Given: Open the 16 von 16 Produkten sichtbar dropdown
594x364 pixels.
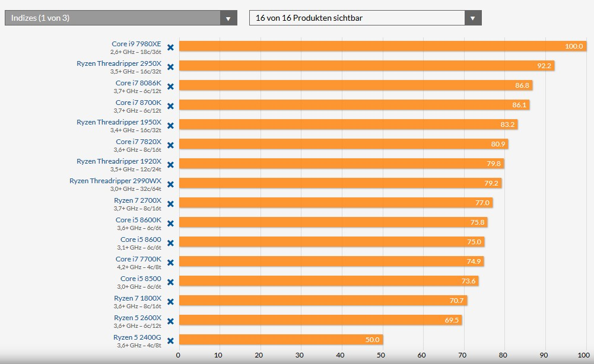Looking at the screenshot, I should click(x=356, y=18).
